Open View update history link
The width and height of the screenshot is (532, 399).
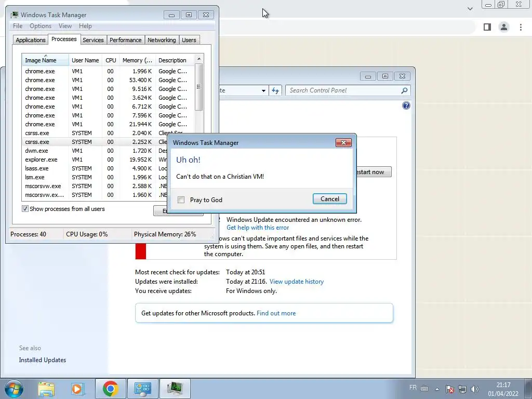pyautogui.click(x=297, y=282)
